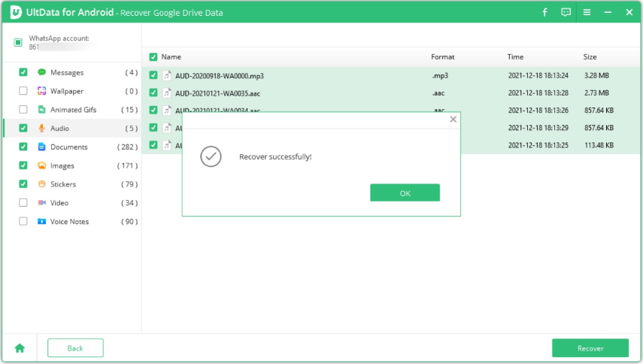
Task: Uncheck the Images checkbox
Action: (x=23, y=165)
